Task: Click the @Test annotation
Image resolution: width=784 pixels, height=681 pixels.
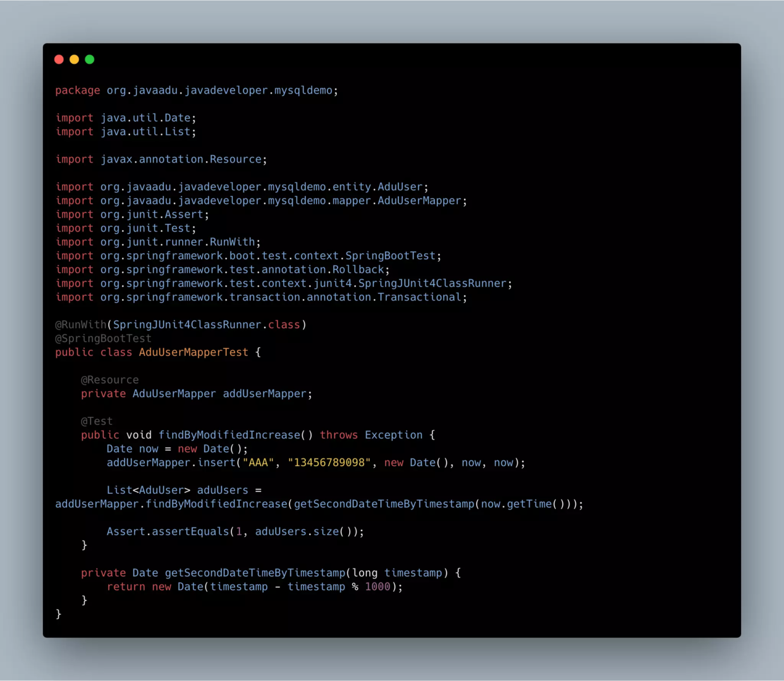Action: 97,421
